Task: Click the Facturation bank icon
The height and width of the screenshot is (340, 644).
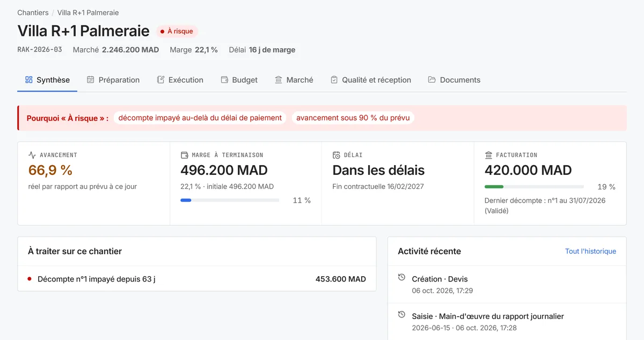Action: (488, 155)
